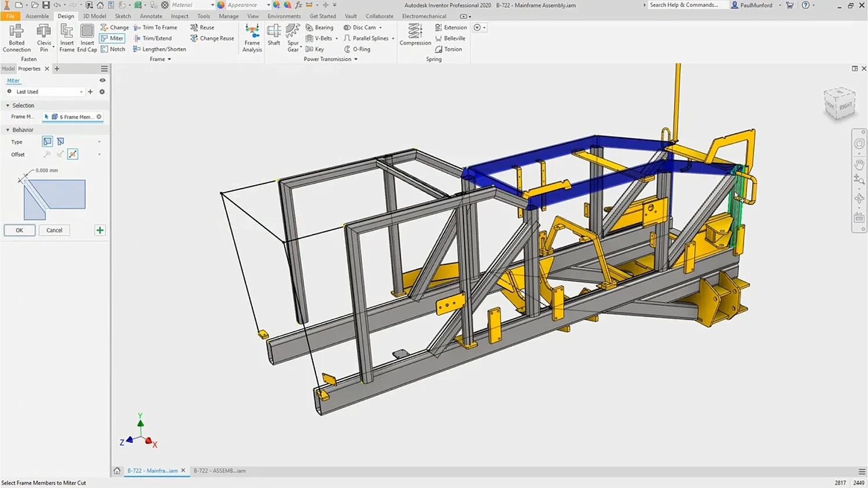Open the B-722 - ASSEMB document tab
The width and height of the screenshot is (868, 488).
(219, 471)
